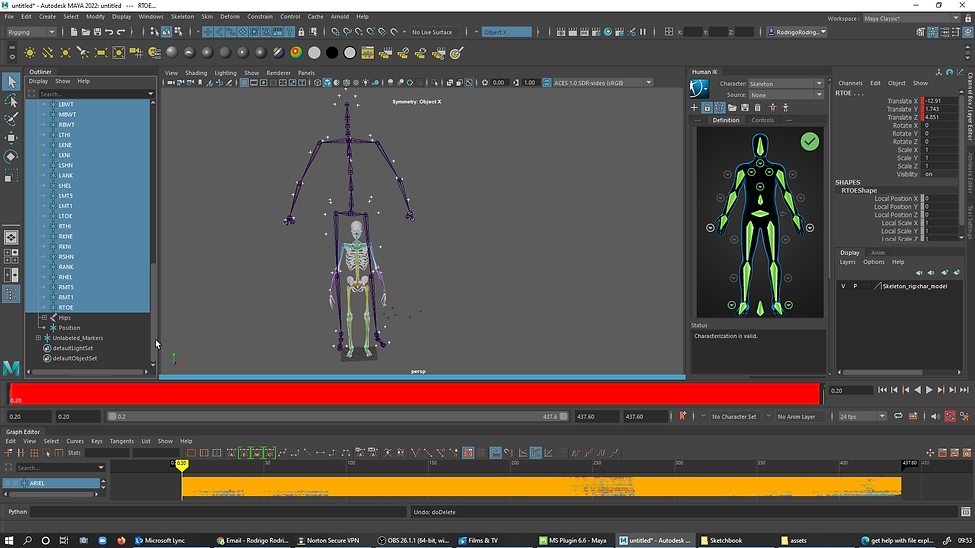The image size is (975, 548).
Task: Click the Translate X value field
Action: [x=940, y=101]
